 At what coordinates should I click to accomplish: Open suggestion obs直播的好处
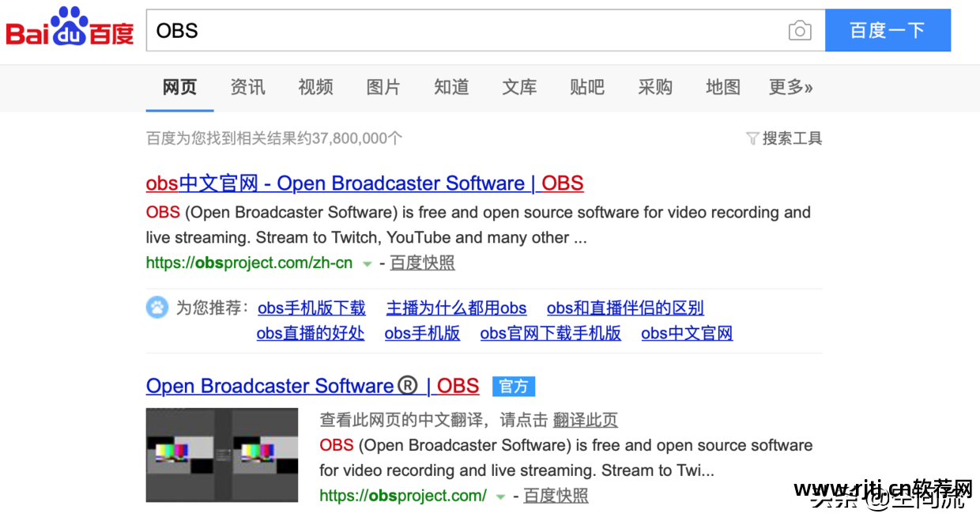point(311,333)
